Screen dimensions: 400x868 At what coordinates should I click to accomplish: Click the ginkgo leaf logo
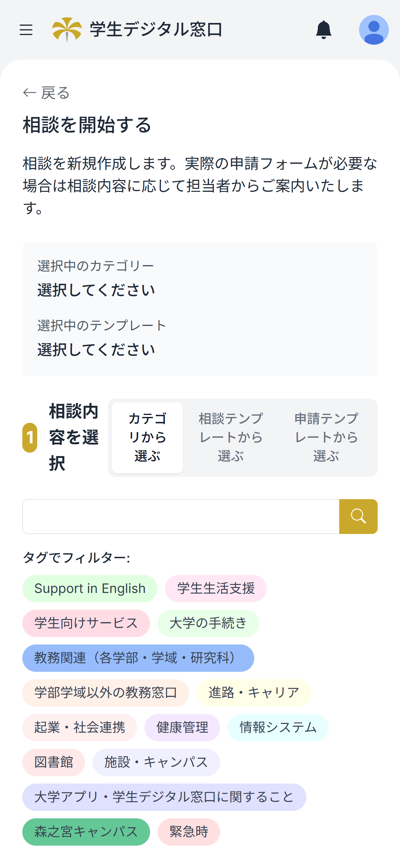click(x=67, y=30)
